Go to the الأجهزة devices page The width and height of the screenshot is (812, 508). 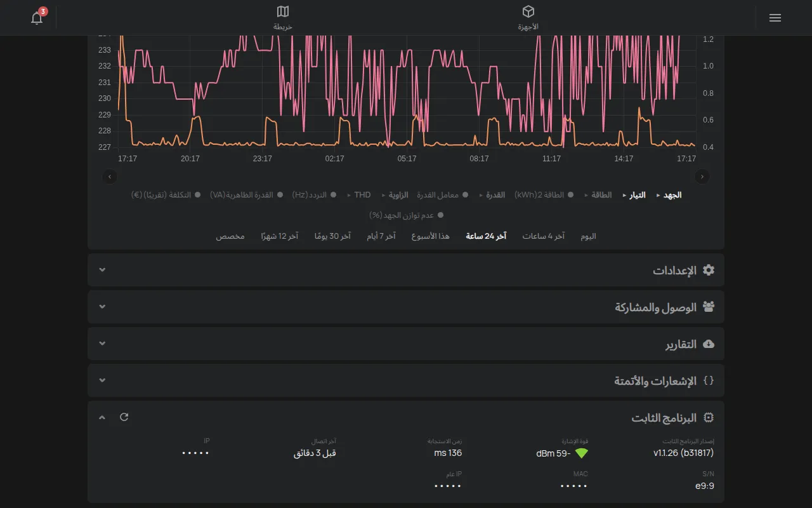tap(528, 18)
